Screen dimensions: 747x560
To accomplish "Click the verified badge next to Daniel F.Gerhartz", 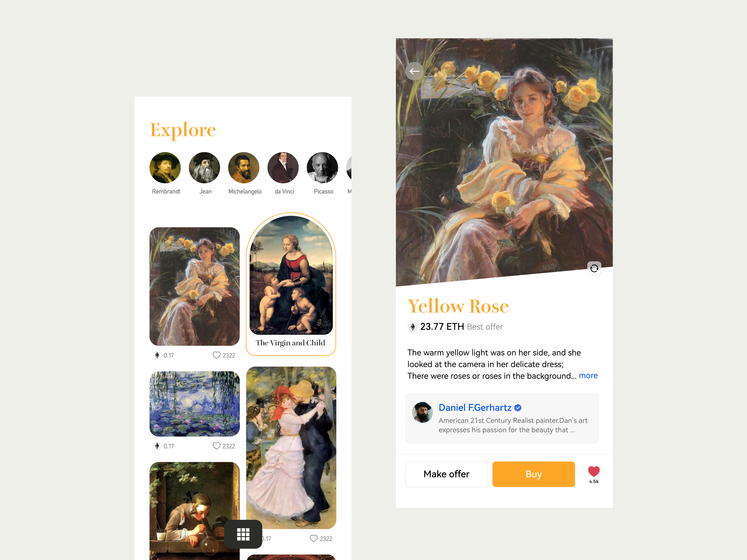I will [x=518, y=408].
